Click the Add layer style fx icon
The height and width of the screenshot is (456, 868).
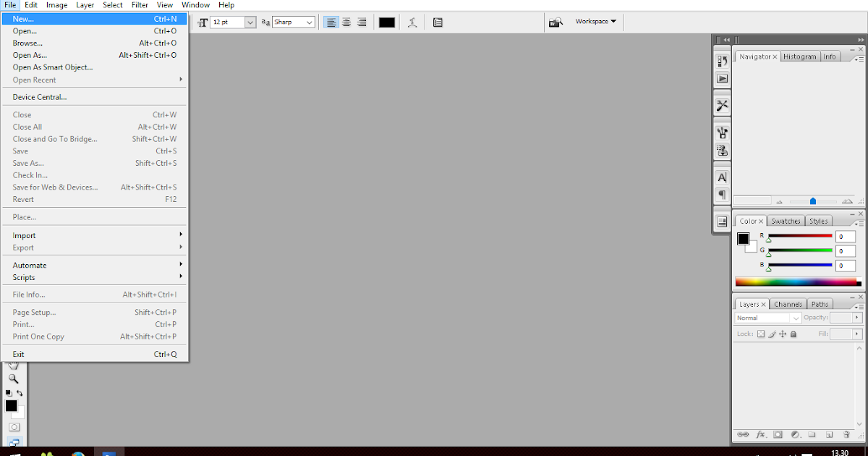click(760, 435)
